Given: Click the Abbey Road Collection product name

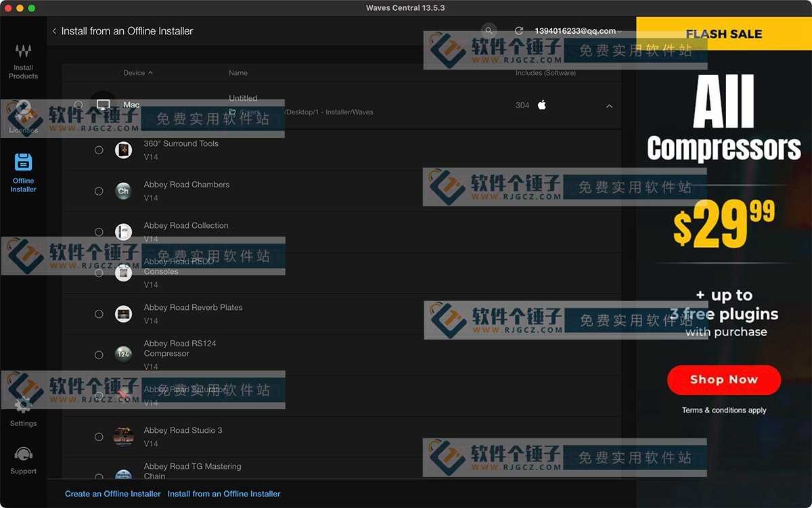Looking at the screenshot, I should pos(186,225).
